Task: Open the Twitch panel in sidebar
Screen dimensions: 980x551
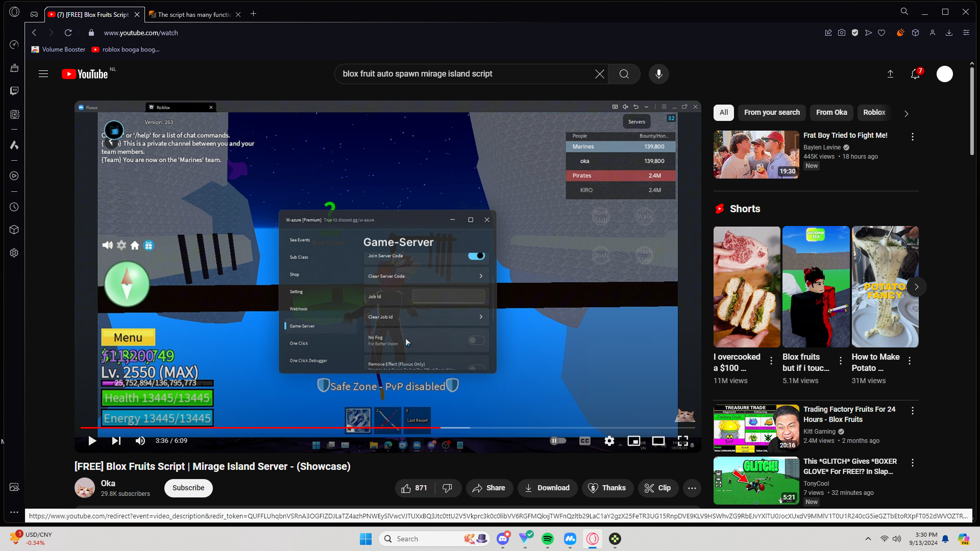Action: 14,91
